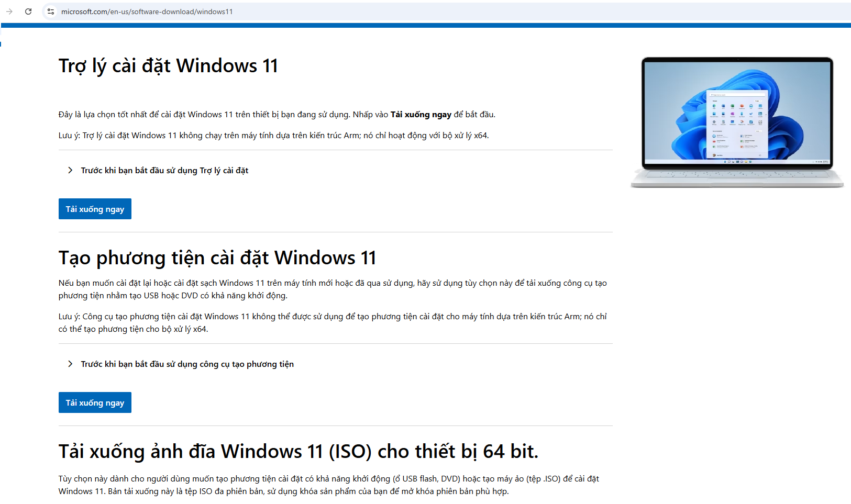Click the paragraph starting 'Tùy chọn này dành cho người dùng'
Image resolution: width=851 pixels, height=504 pixels.
click(329, 485)
